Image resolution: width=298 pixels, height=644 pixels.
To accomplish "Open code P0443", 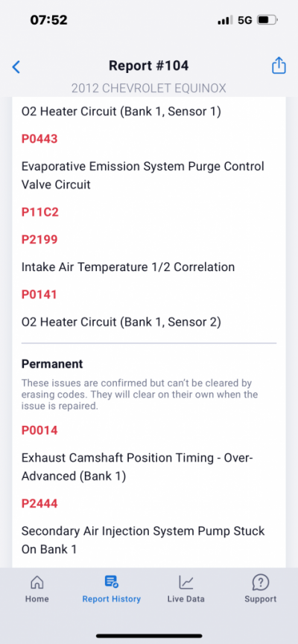I will coord(39,138).
